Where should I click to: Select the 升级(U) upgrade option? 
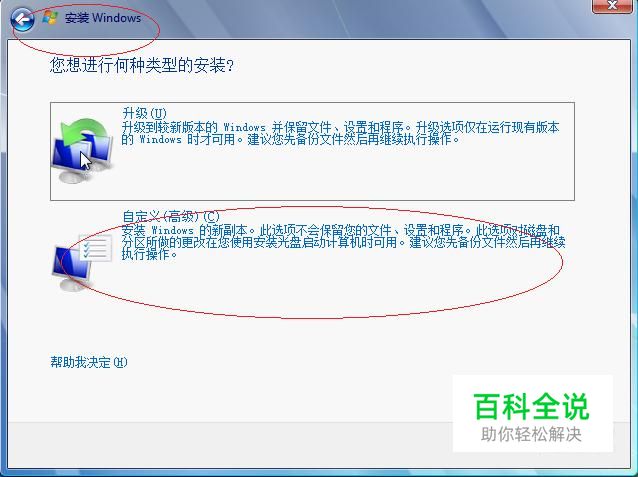click(x=312, y=151)
